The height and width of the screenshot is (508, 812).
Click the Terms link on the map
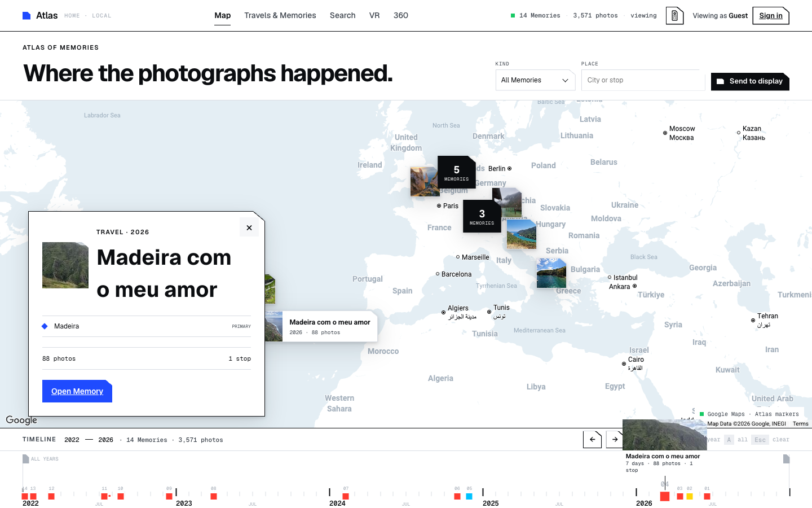(x=801, y=424)
